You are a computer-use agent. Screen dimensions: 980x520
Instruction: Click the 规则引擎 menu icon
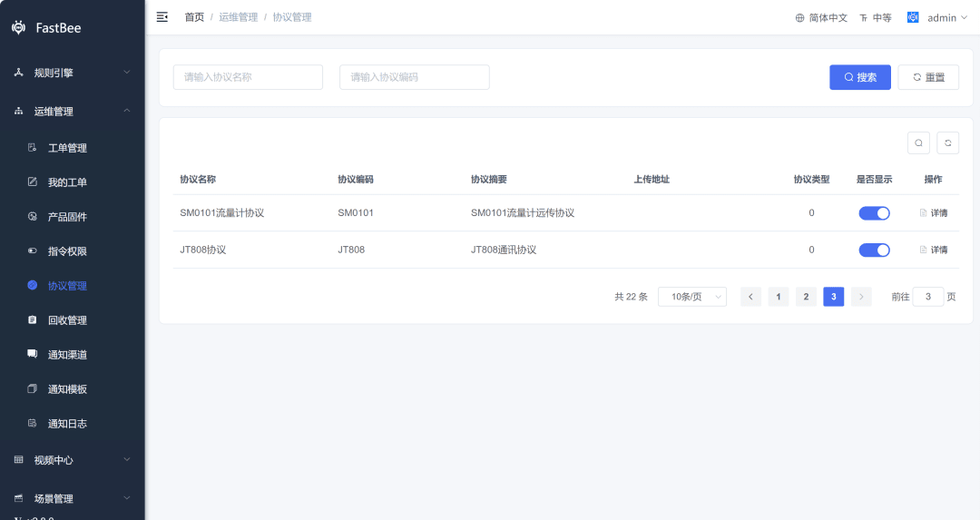pyautogui.click(x=19, y=73)
